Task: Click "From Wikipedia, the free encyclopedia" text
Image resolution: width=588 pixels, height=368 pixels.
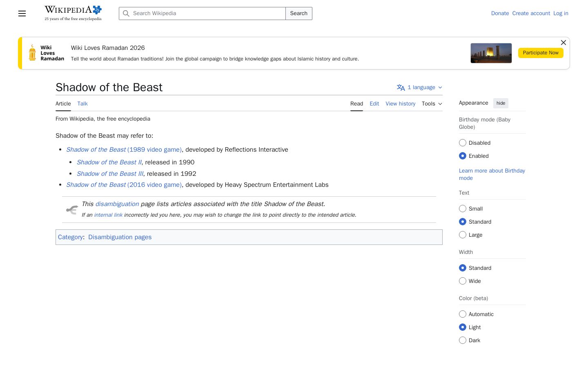Action: click(x=103, y=119)
